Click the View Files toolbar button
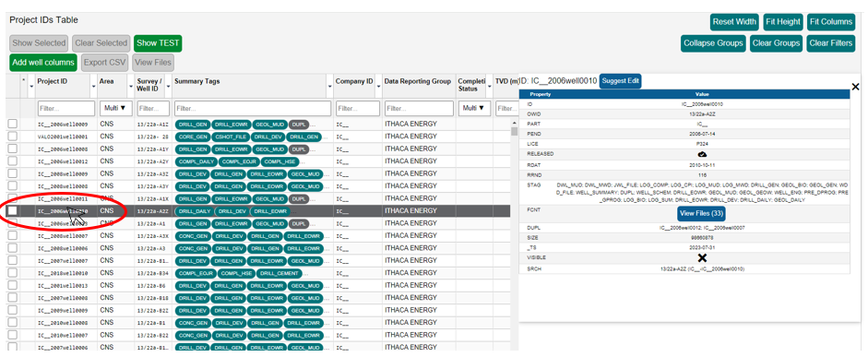Viewport: 868px width, 357px height. (153, 63)
